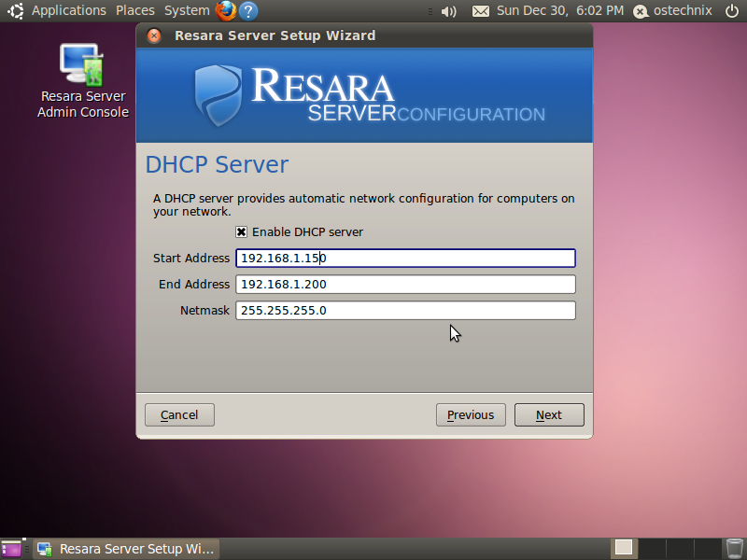
Task: Open the ostechnix user menu
Action: click(x=672, y=10)
